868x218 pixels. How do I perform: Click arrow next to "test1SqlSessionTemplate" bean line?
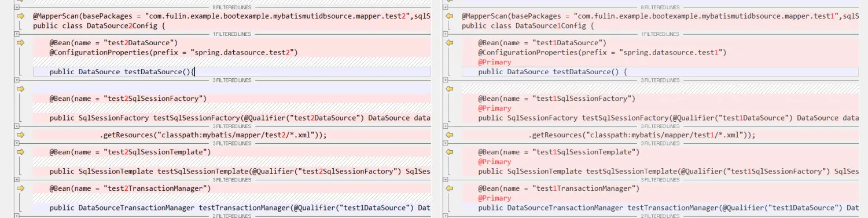[449, 152]
